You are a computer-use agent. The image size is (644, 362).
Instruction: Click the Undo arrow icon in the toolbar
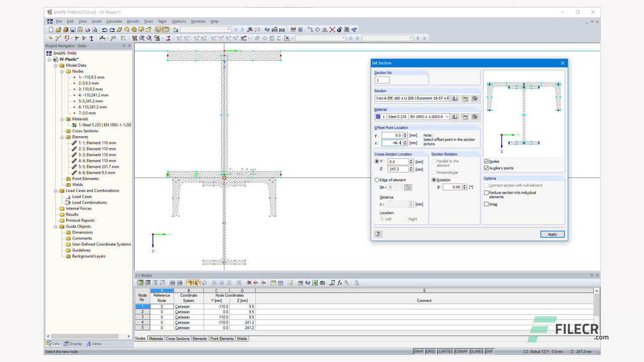pyautogui.click(x=104, y=30)
